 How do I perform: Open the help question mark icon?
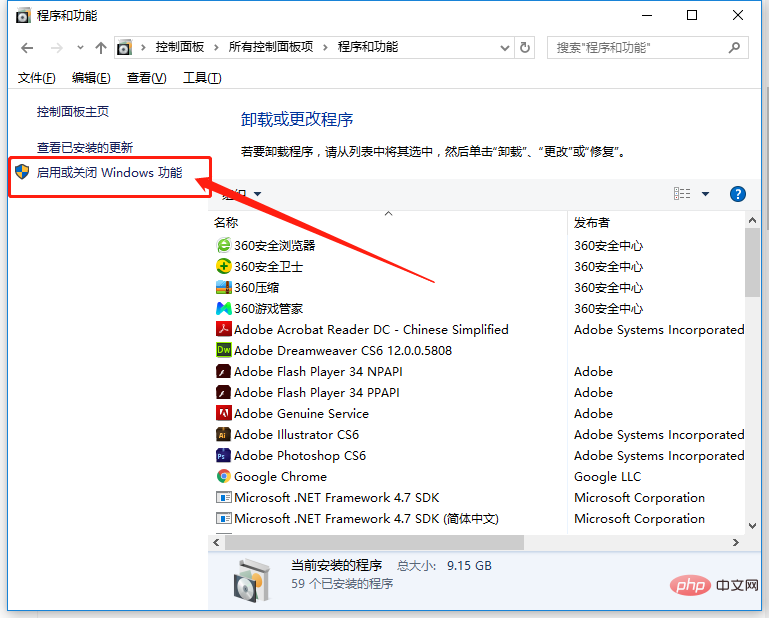[x=738, y=194]
